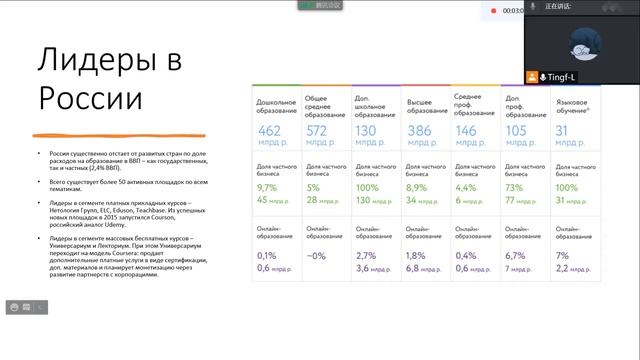Click Tingf-L's round avatar in the video tile

click(585, 44)
